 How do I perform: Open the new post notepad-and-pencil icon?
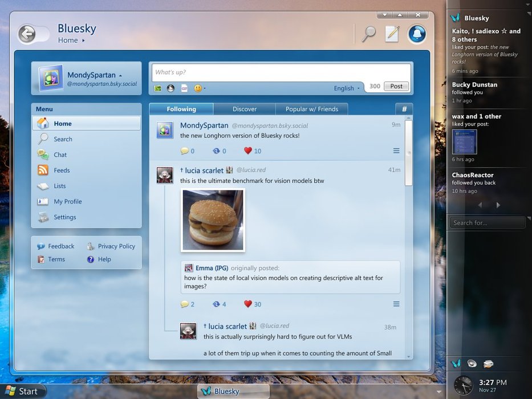click(392, 34)
